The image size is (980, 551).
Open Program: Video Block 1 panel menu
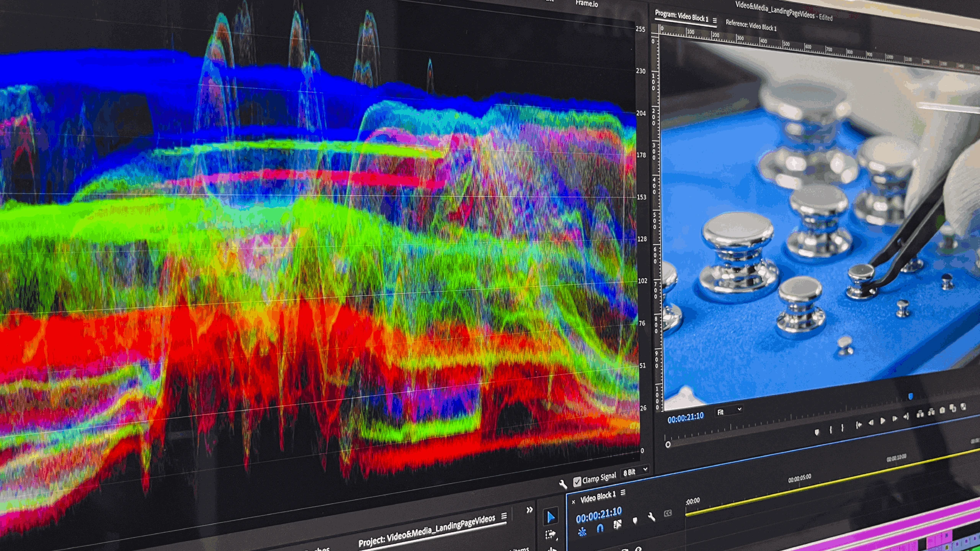pos(714,20)
